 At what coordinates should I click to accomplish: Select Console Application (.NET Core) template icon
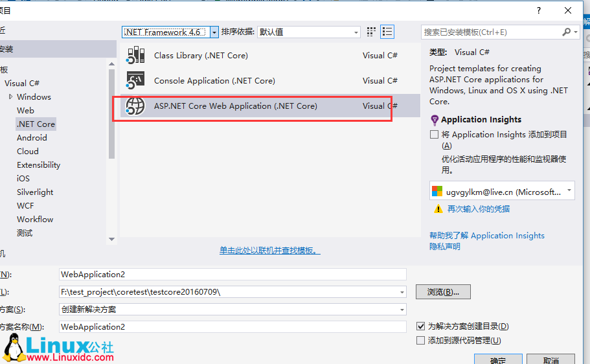pos(135,80)
